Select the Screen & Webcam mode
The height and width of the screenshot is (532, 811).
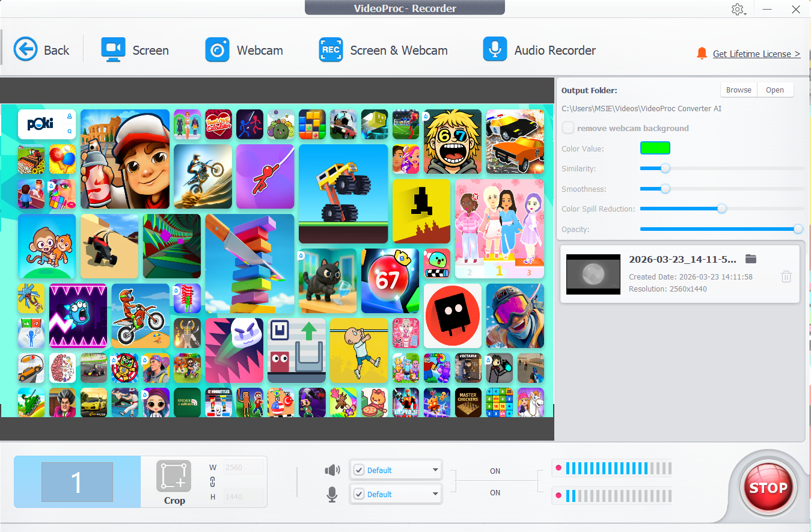[x=383, y=50]
